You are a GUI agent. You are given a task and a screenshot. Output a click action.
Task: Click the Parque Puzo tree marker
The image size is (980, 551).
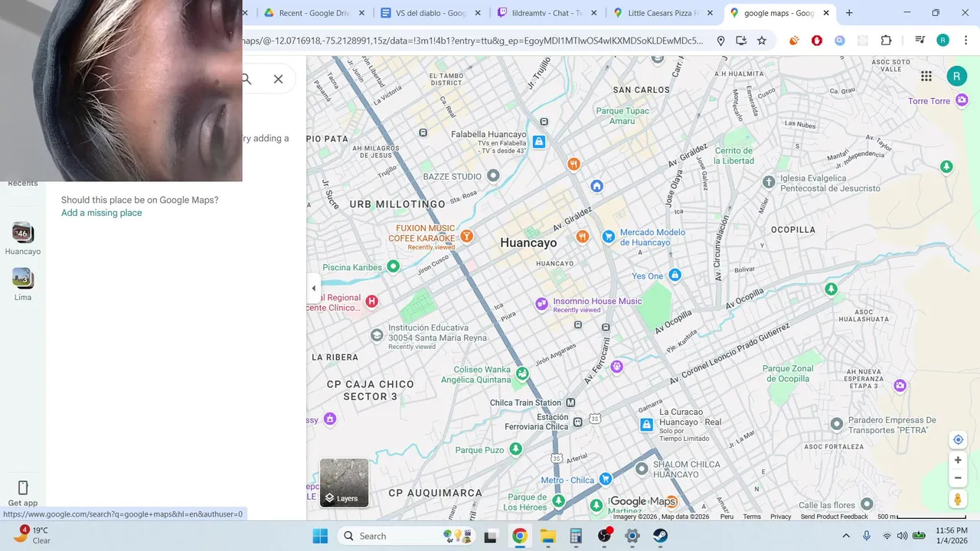(x=516, y=448)
